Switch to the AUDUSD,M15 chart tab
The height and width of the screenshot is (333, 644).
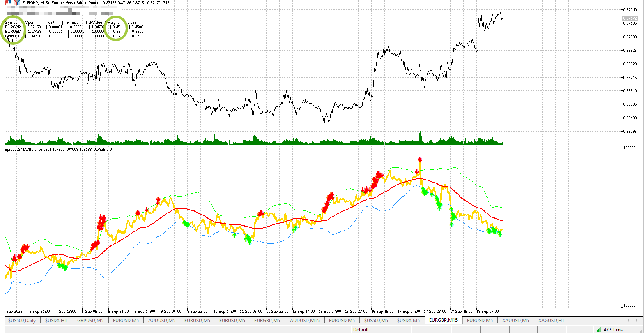point(305,320)
